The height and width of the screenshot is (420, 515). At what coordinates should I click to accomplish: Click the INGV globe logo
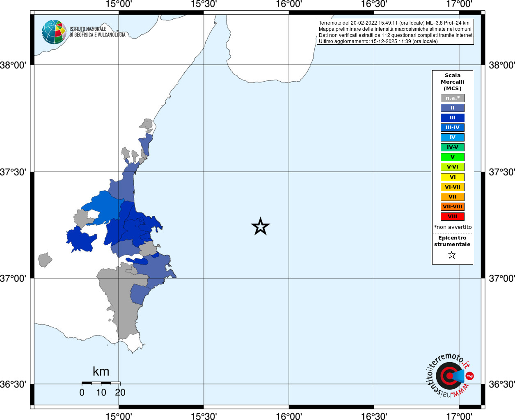54,32
